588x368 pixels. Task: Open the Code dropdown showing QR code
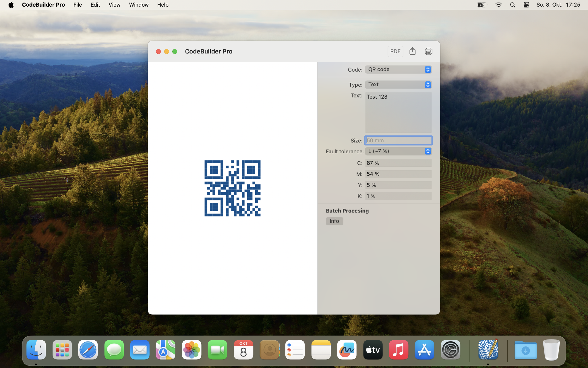click(398, 70)
